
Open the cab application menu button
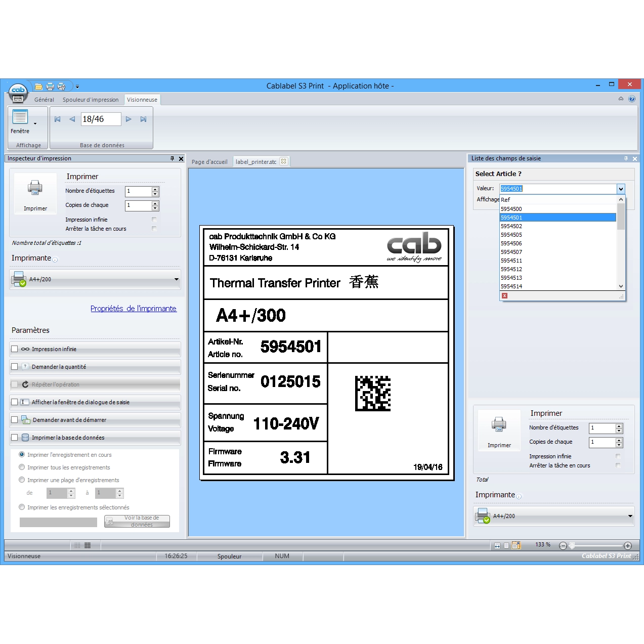point(18,93)
